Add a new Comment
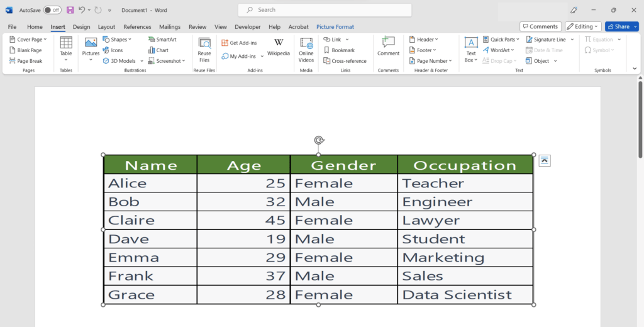The image size is (644, 327). pos(388,47)
